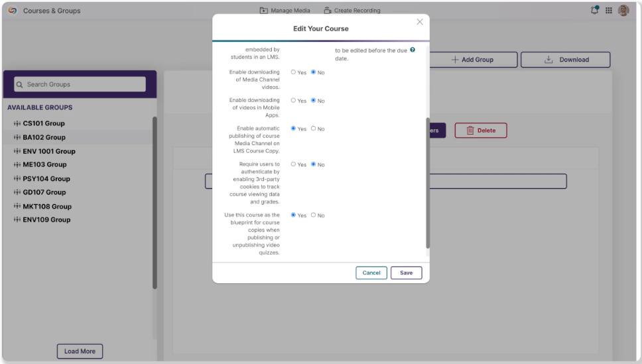Open the user profile avatar

click(623, 10)
